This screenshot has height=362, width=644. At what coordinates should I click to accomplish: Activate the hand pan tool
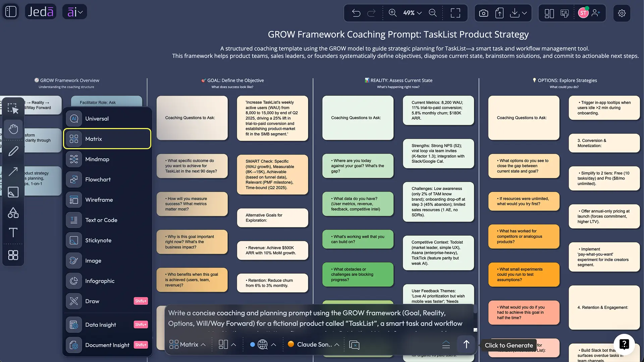pos(13,129)
